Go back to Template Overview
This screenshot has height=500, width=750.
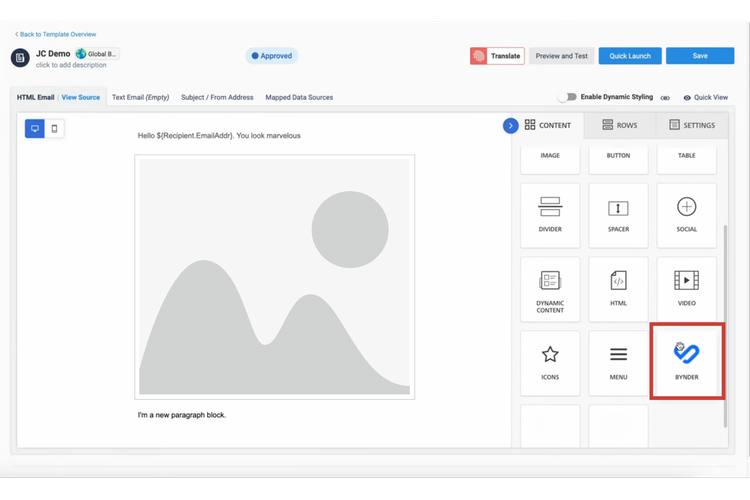click(55, 34)
